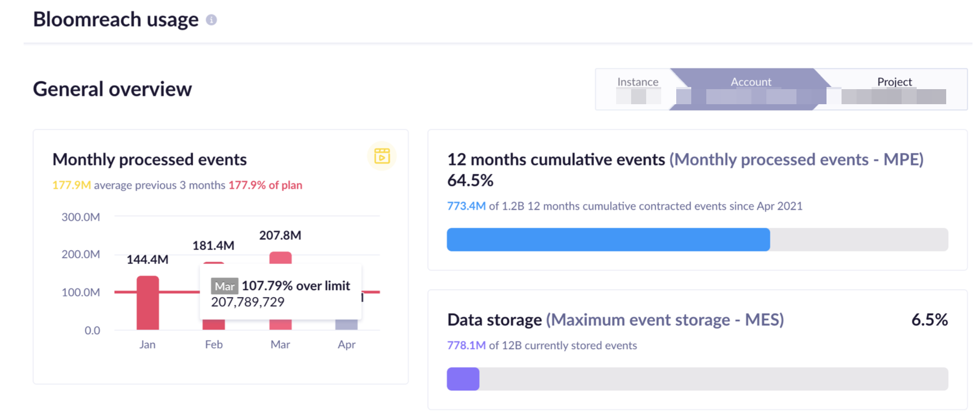The image size is (980, 420).
Task: Click the 6.5% data storage percentage
Action: pyautogui.click(x=929, y=320)
